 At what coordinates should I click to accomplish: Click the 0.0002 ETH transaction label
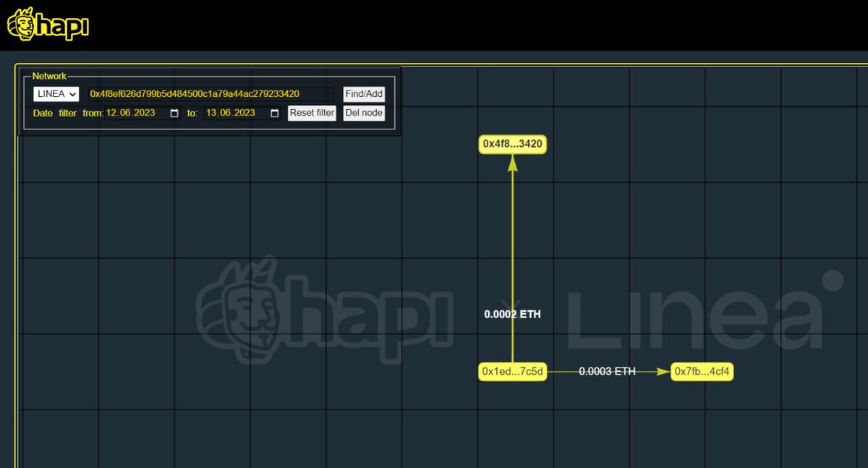tap(512, 315)
